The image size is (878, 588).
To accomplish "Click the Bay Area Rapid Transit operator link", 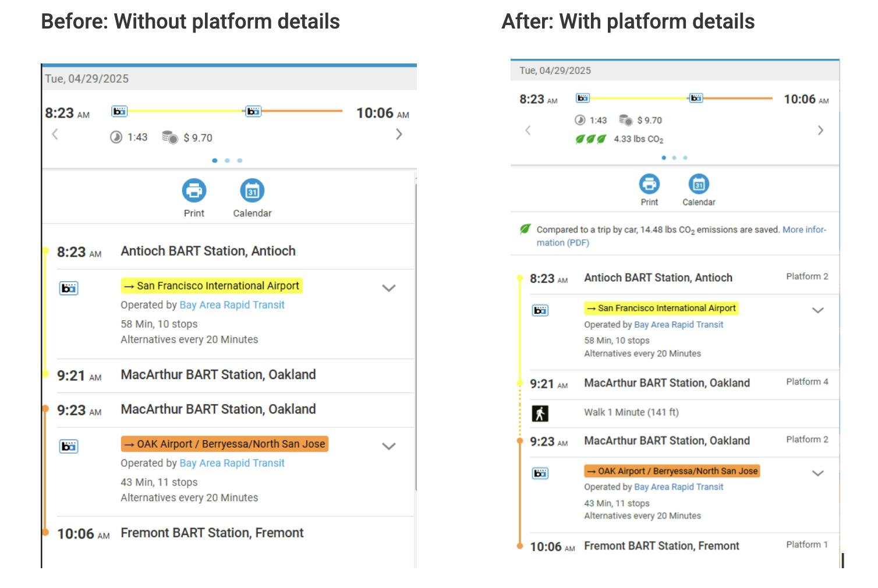I will pos(232,304).
